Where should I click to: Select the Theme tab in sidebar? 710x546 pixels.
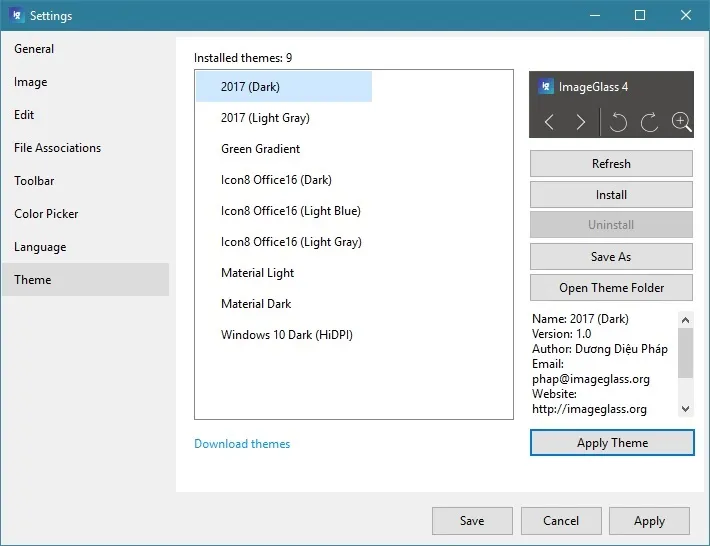pyautogui.click(x=85, y=280)
